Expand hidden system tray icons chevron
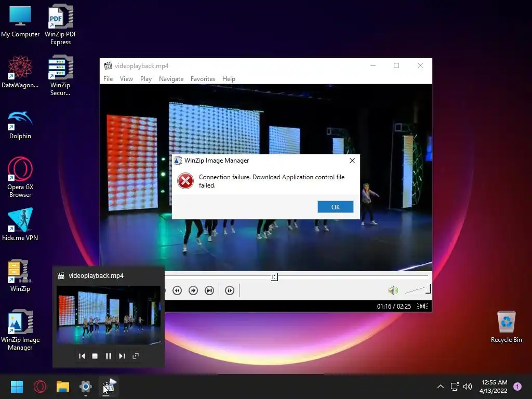The width and height of the screenshot is (532, 399). click(441, 387)
